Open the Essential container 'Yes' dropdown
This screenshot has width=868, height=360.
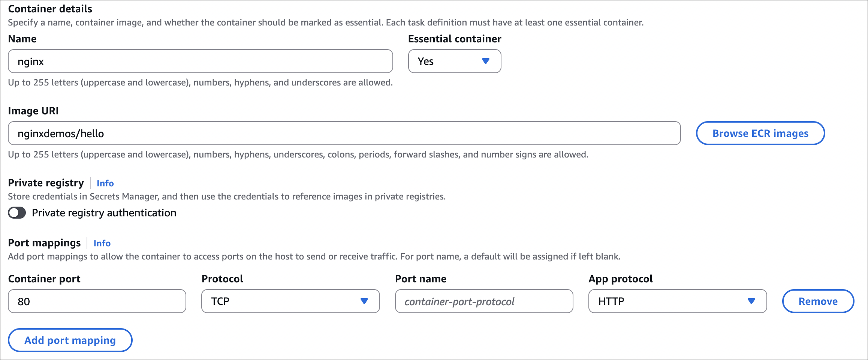pyautogui.click(x=454, y=61)
